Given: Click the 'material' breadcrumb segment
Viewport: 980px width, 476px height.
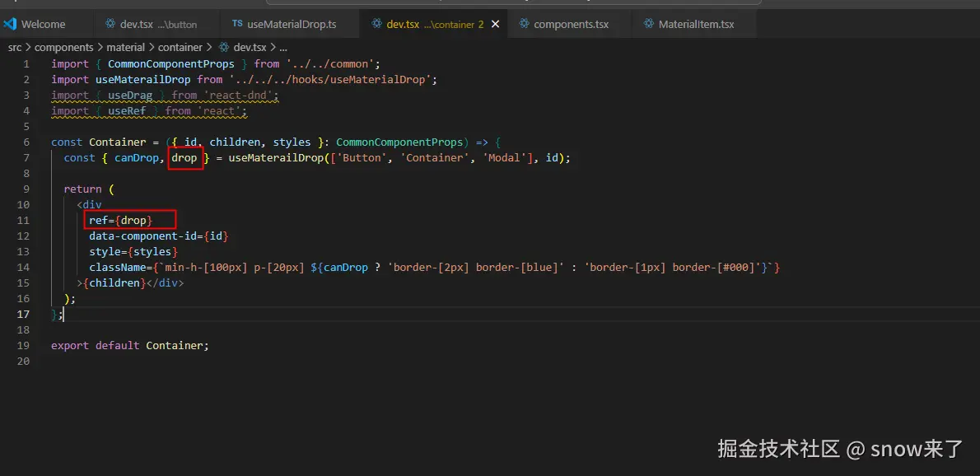Looking at the screenshot, I should (126, 48).
